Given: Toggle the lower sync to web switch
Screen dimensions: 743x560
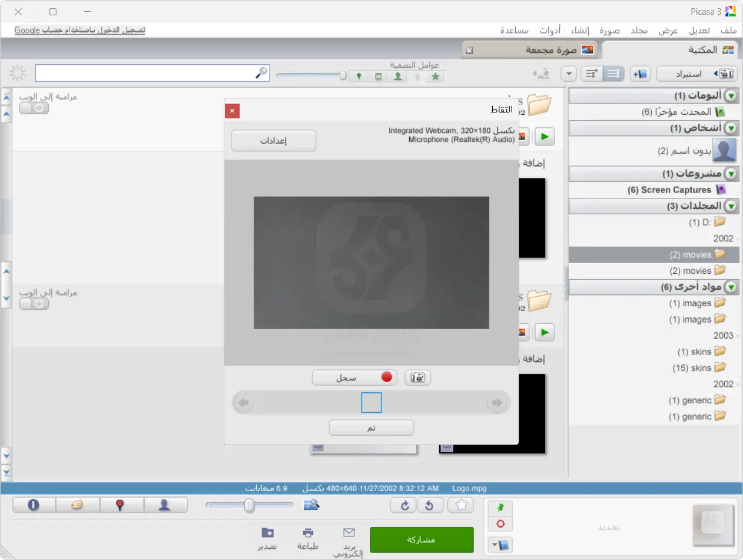Looking at the screenshot, I should point(34,304).
